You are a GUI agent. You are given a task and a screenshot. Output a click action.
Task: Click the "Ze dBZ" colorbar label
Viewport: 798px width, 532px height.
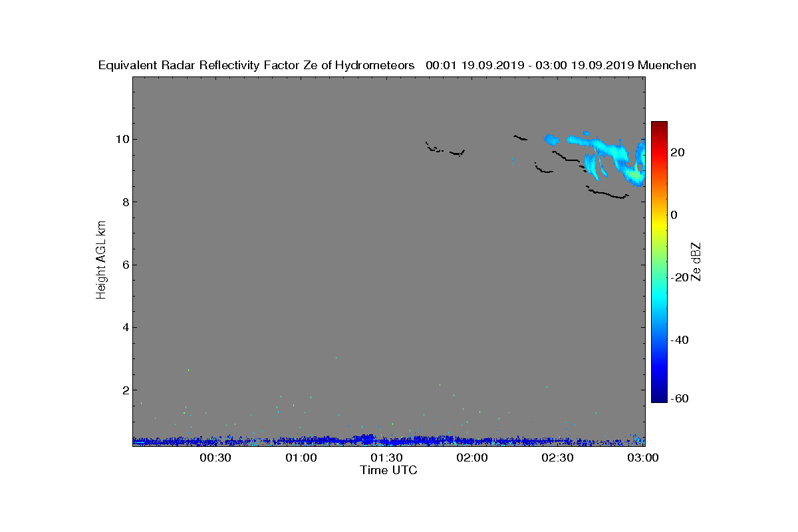coord(696,261)
